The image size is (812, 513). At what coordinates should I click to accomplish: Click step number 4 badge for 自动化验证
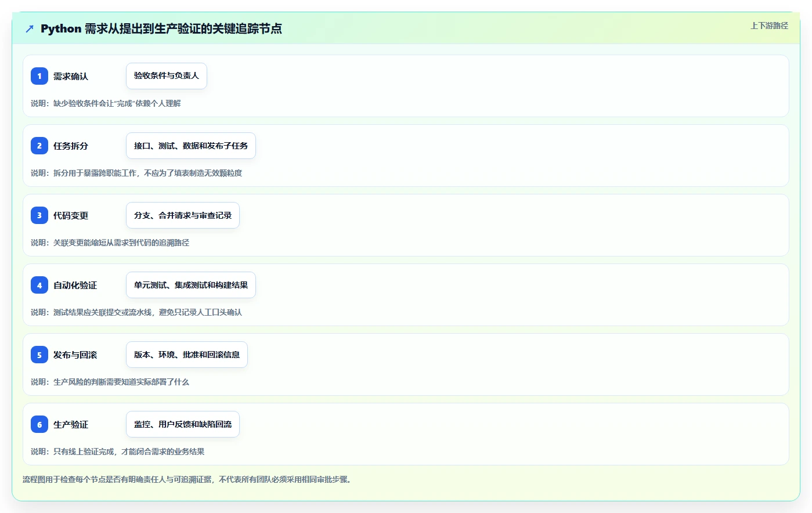39,285
